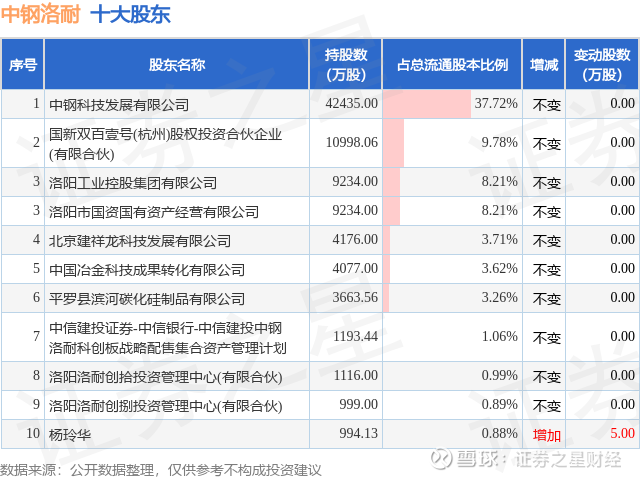
Task: Click rank number 7
Action: click(x=36, y=337)
